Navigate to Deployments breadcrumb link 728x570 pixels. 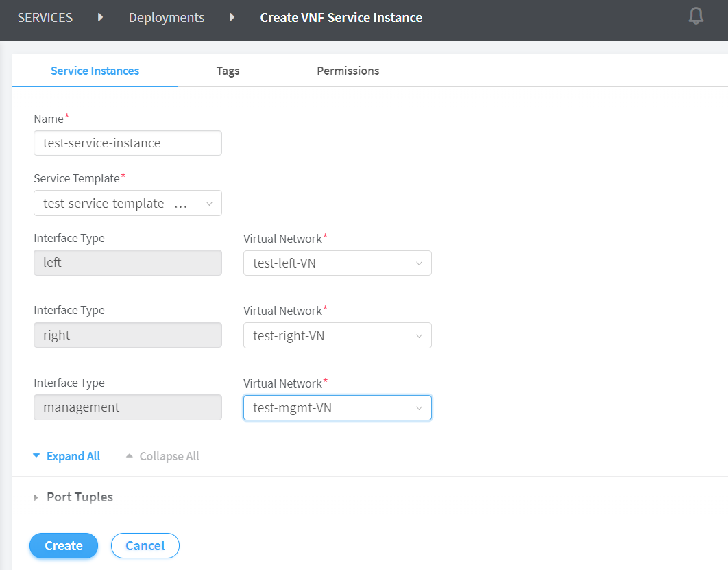(167, 18)
